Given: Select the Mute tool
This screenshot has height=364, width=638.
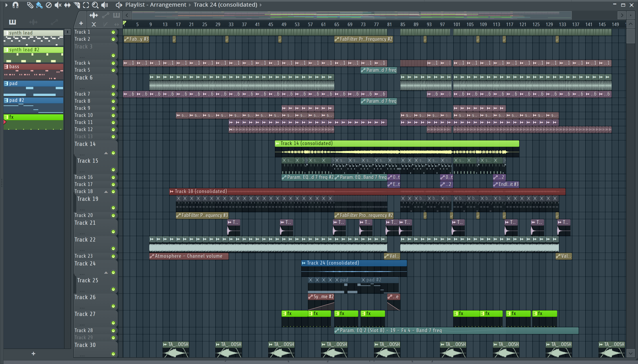Looking at the screenshot, I should click(x=58, y=5).
